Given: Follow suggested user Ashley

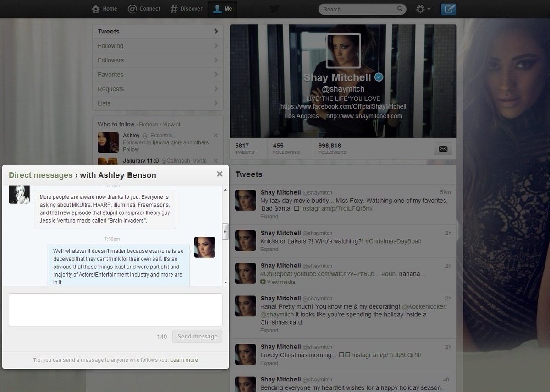Looking at the screenshot, I should pyautogui.click(x=130, y=149).
